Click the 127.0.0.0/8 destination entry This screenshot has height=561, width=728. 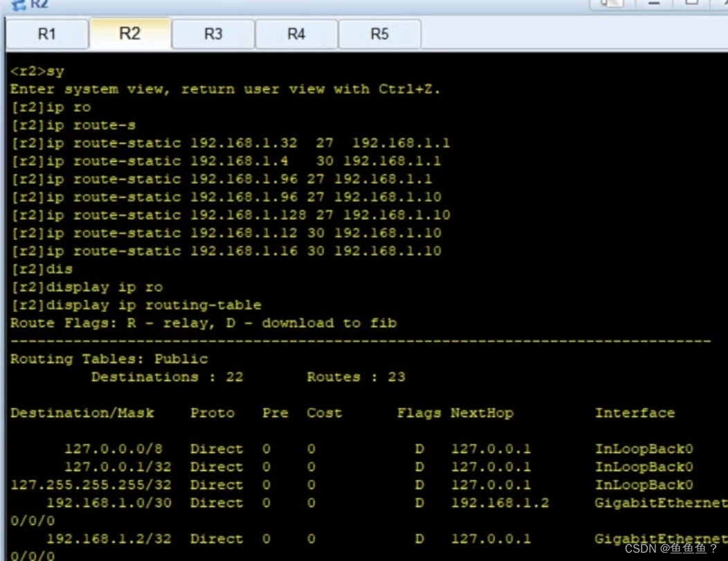click(113, 449)
